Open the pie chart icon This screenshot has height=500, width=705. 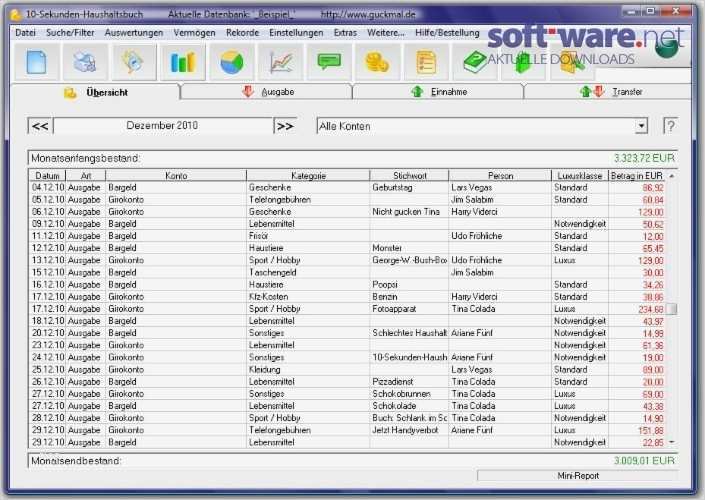232,62
